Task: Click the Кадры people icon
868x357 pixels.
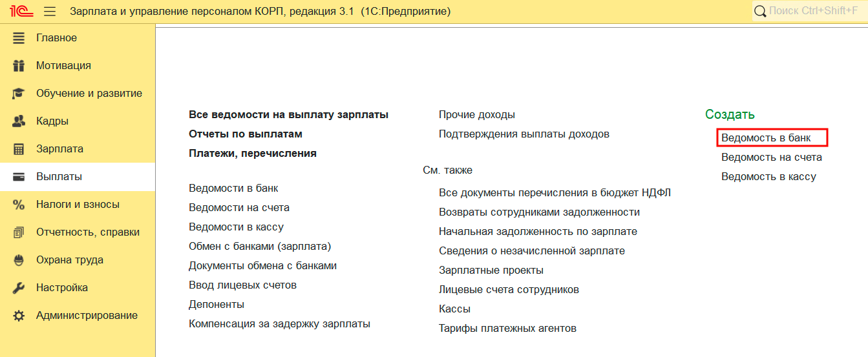Action: click(19, 121)
